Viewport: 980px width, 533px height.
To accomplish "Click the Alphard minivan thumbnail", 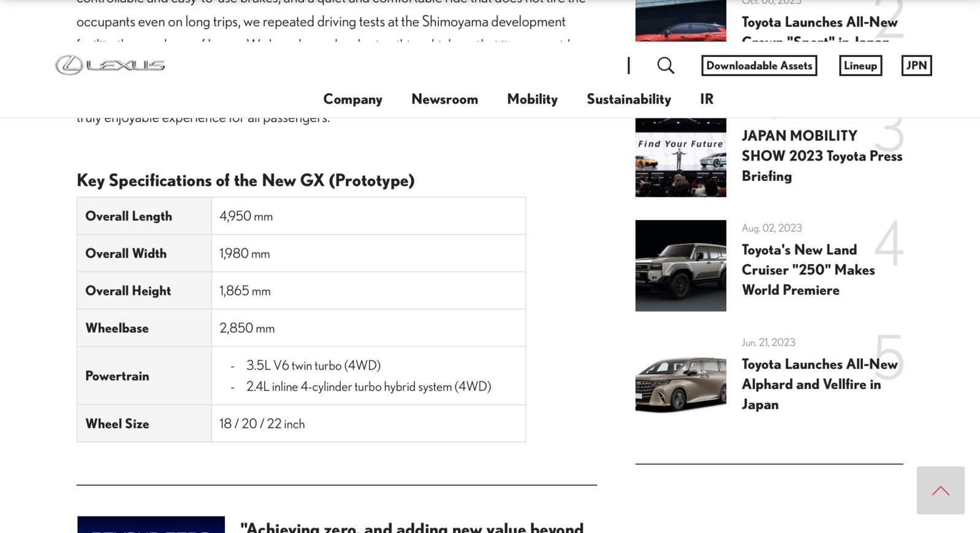I will [x=680, y=384].
